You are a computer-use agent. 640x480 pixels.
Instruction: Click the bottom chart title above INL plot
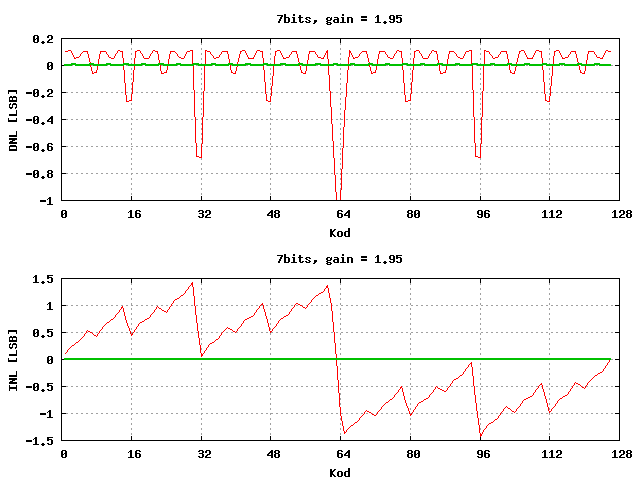[x=339, y=259]
